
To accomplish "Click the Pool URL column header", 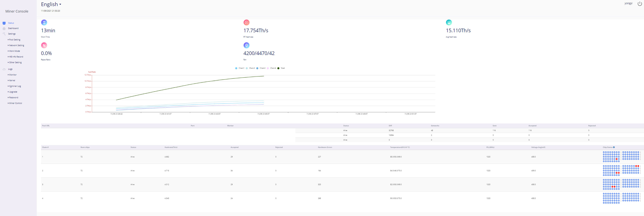I will pos(46,126).
